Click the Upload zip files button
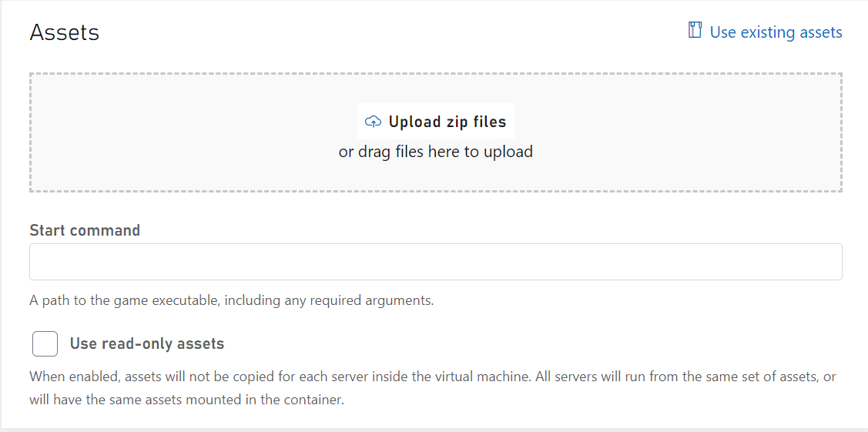868x432 pixels. (436, 121)
